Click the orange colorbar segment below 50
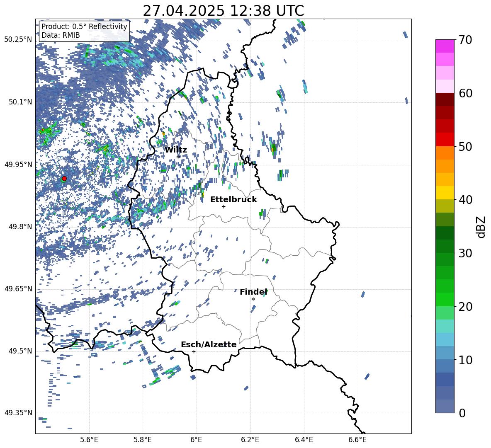Screen dimensions: 491x448 coord(445,153)
